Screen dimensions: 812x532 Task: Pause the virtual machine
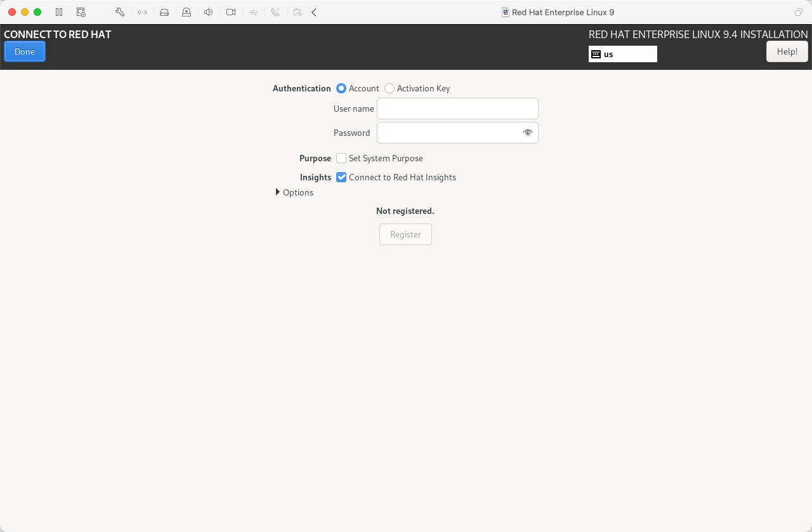(x=58, y=12)
